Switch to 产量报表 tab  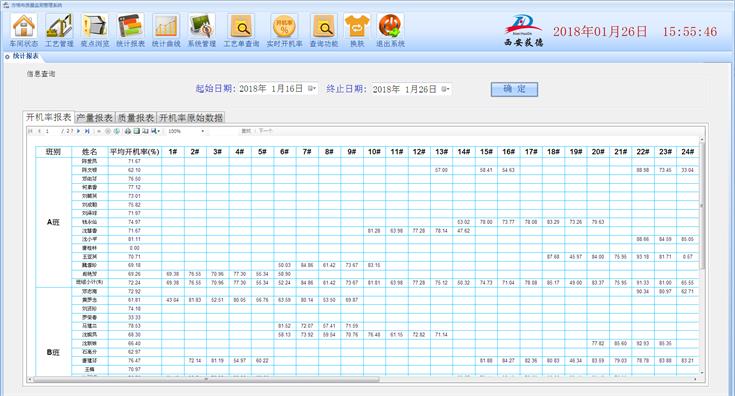[x=95, y=118]
